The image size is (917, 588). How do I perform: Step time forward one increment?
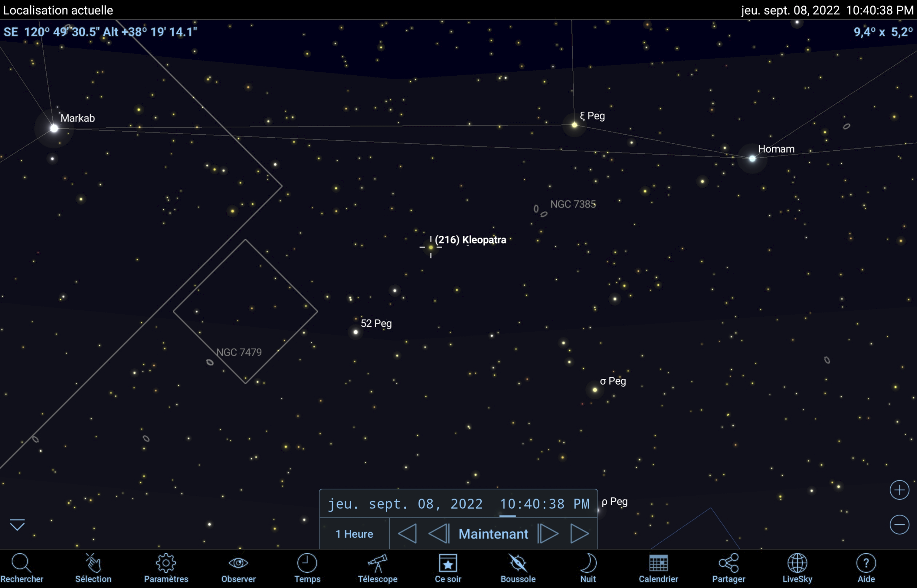click(x=548, y=533)
